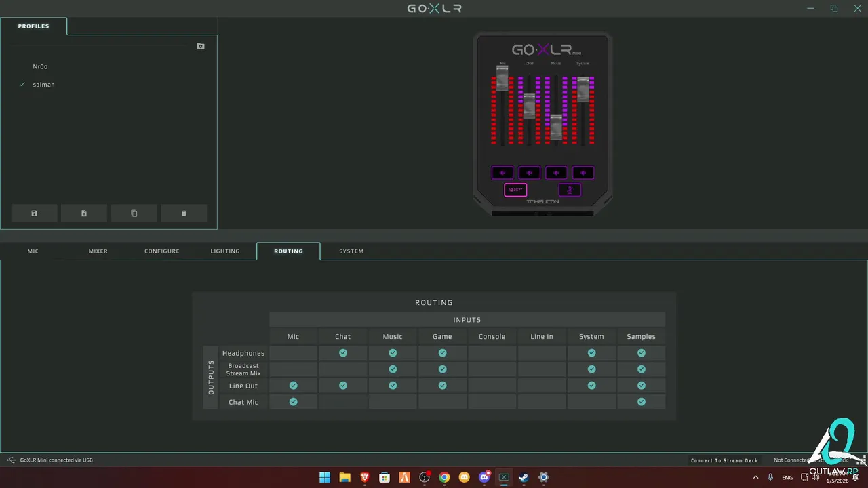Click the bleep swear button
Viewport: 868px width, 488px height.
coord(516,190)
